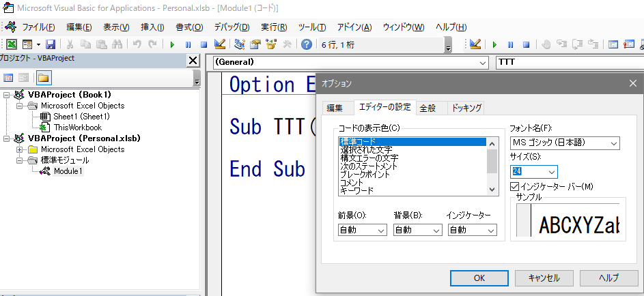The width and height of the screenshot is (644, 296).
Task: Click Design Mode icon left of the hand icon
Action: click(475, 44)
